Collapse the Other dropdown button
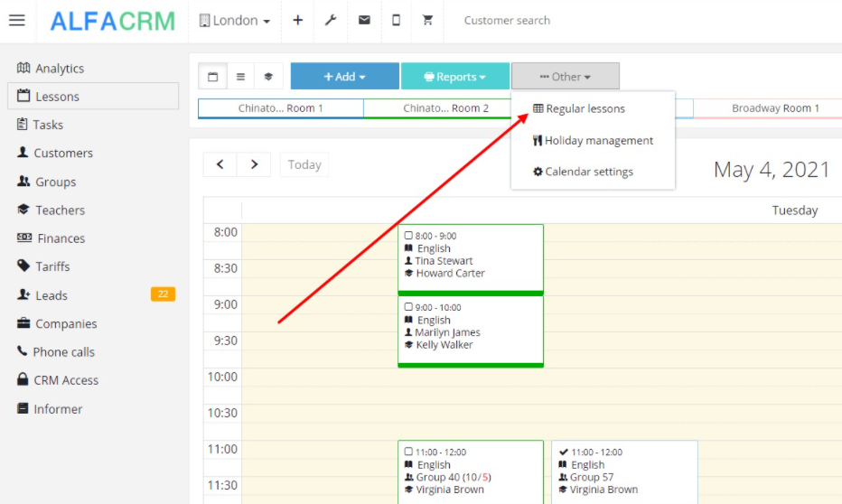 click(x=566, y=76)
